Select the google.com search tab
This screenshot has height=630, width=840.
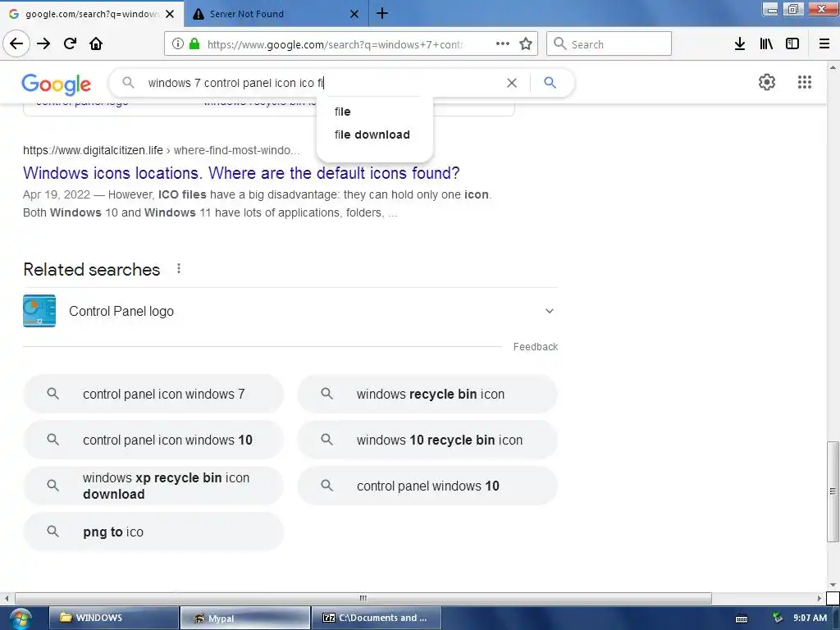pos(91,14)
